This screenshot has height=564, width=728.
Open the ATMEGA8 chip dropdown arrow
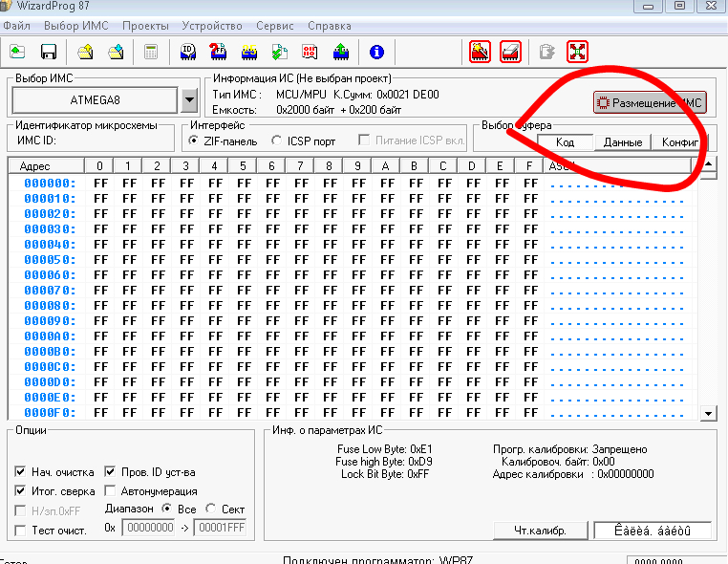[x=188, y=99]
